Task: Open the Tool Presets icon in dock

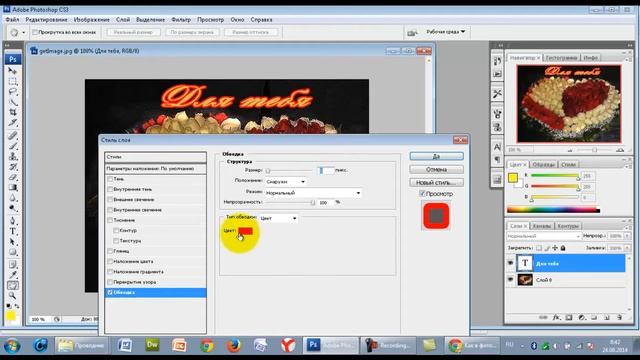Action: coord(497,93)
